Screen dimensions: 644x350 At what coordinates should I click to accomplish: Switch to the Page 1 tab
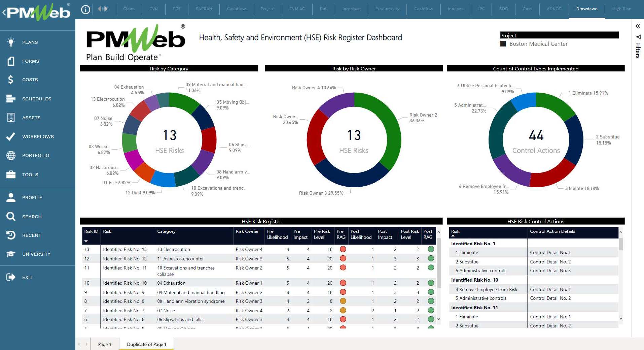(105, 344)
